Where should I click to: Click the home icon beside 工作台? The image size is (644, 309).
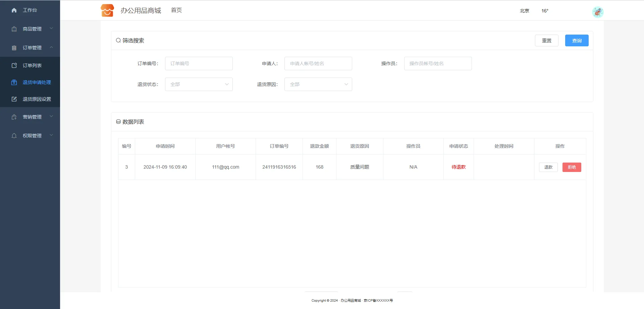[x=14, y=10]
